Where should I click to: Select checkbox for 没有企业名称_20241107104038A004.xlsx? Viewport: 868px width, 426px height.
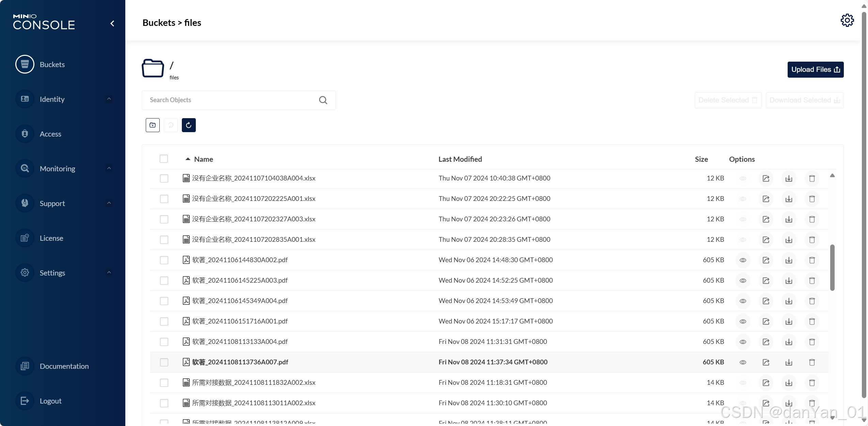tap(164, 178)
